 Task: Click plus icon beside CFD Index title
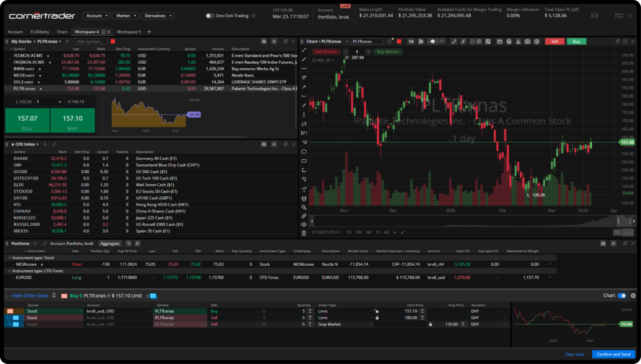point(45,144)
